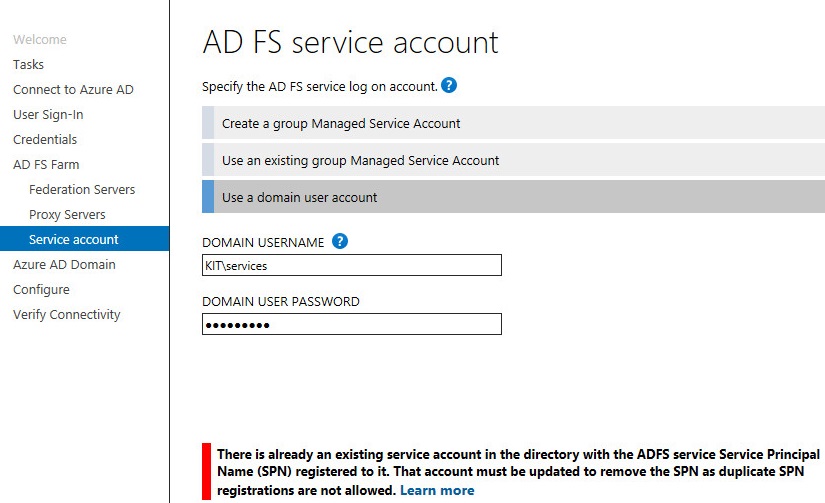
Task: Open the Learn more link
Action: (x=437, y=490)
